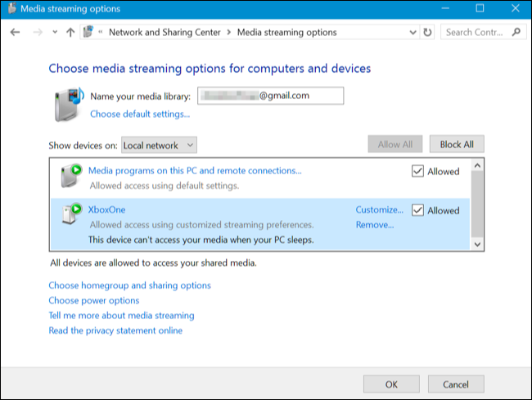
Task: Click 'All devices are allowed' status text
Action: click(153, 263)
